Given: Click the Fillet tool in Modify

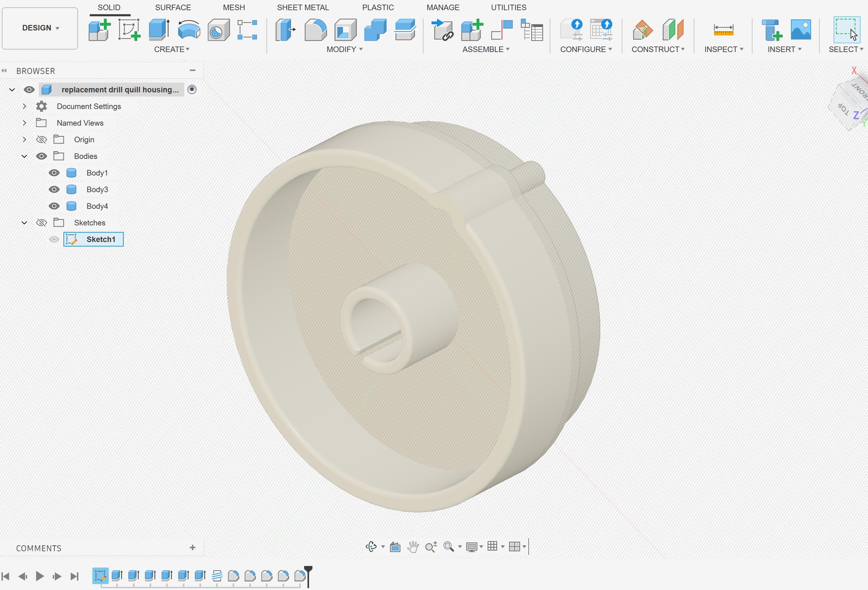Looking at the screenshot, I should (316, 30).
